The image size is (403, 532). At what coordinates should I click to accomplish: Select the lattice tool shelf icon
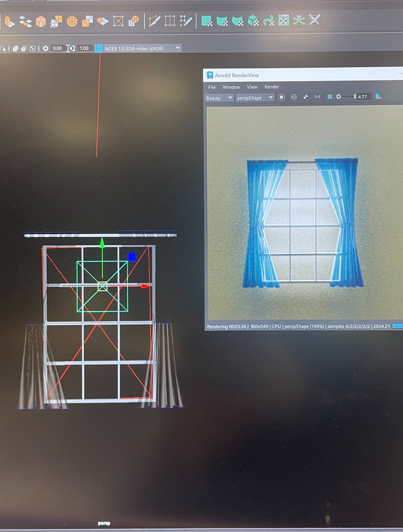tap(170, 21)
